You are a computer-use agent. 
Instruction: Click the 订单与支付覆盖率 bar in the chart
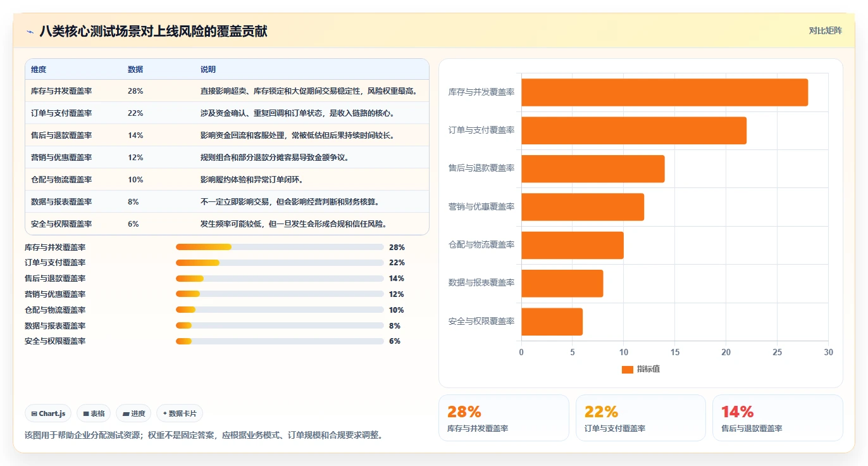pyautogui.click(x=634, y=130)
